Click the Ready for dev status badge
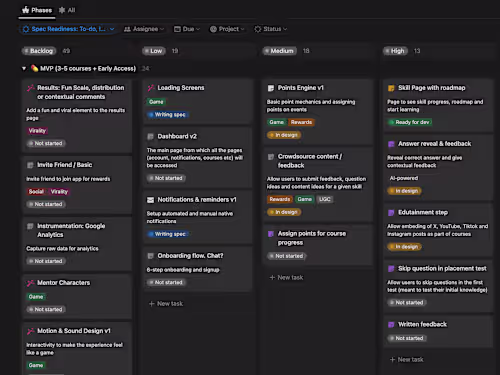The height and width of the screenshot is (375, 500). tap(410, 122)
